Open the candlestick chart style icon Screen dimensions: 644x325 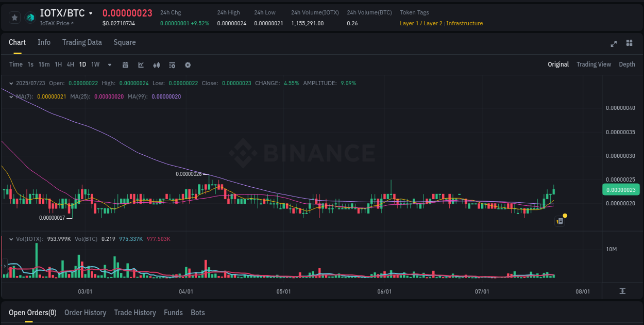pyautogui.click(x=156, y=64)
